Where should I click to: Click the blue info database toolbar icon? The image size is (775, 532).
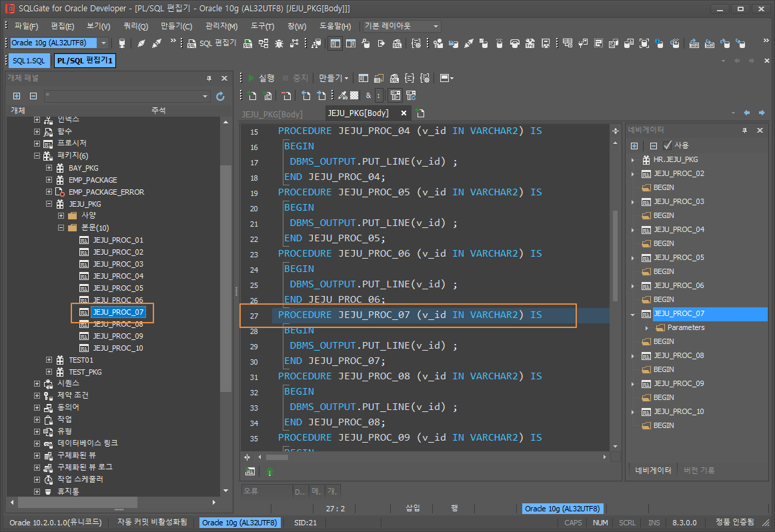(x=660, y=43)
